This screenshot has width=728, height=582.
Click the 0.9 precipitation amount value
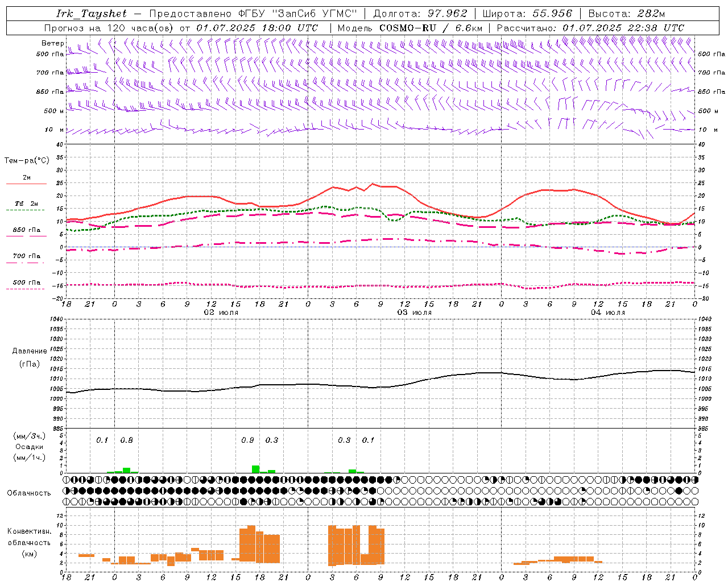[x=247, y=440]
